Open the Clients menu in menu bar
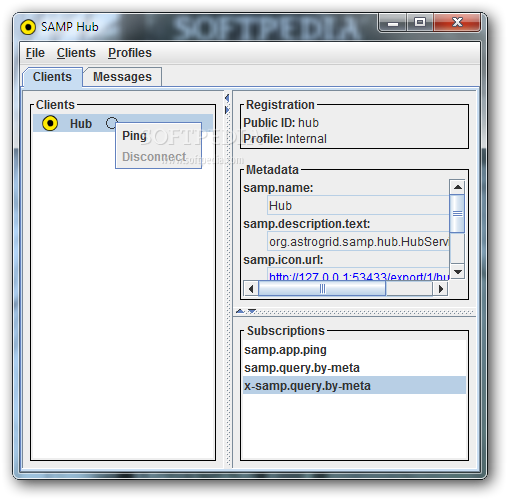This screenshot has height=500, width=508. point(76,53)
